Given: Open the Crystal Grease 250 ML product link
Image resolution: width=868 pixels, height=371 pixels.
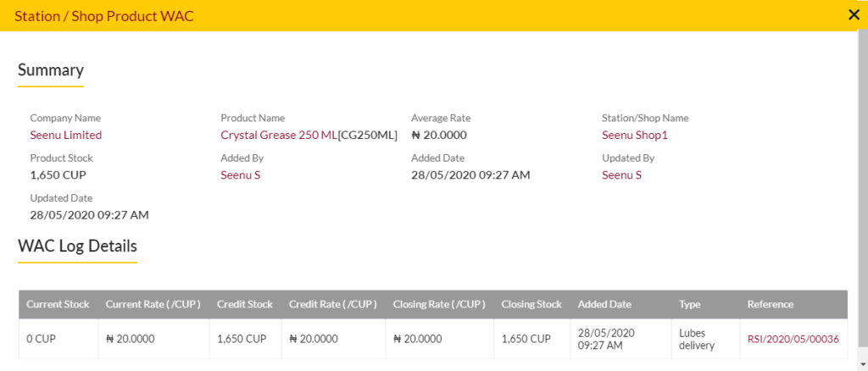Looking at the screenshot, I should coord(278,135).
